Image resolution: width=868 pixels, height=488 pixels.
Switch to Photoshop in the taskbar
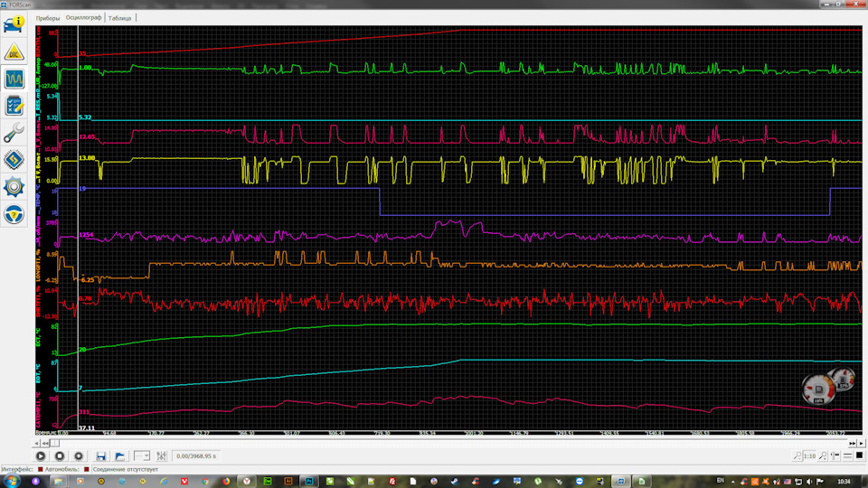309,482
